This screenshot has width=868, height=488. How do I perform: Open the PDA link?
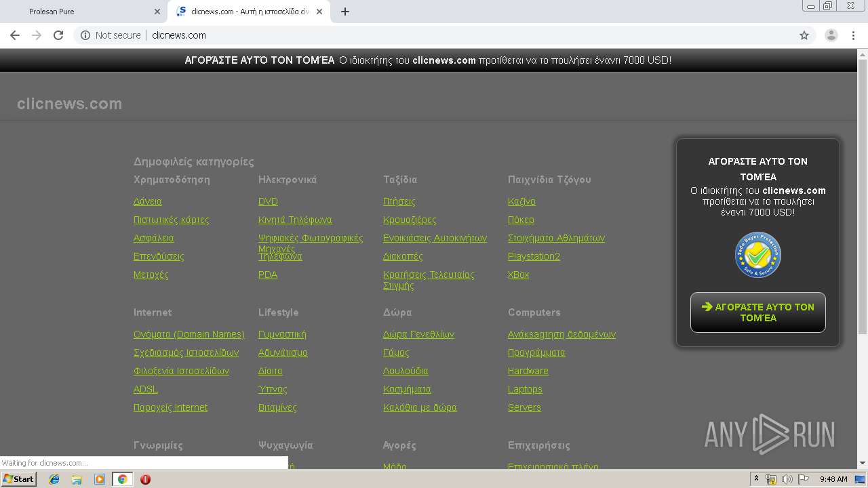pos(268,274)
